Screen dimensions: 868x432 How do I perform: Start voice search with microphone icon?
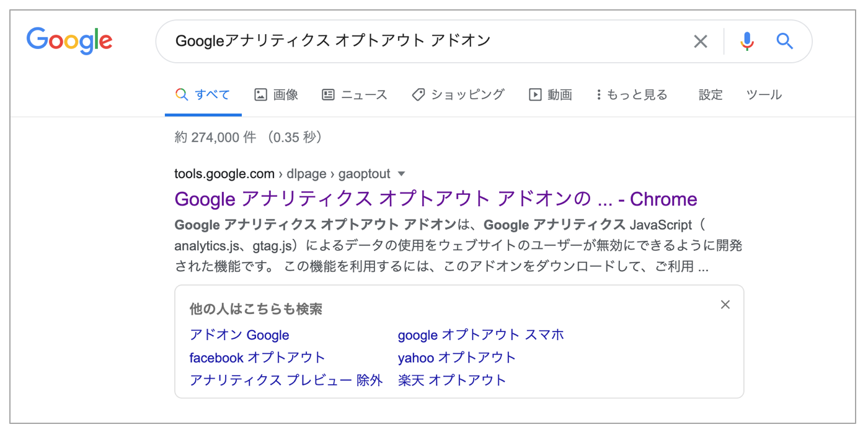point(747,42)
